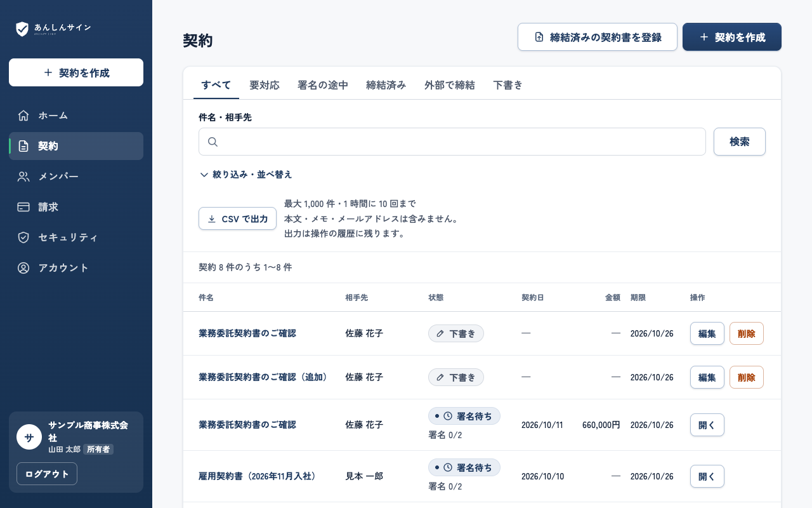Click 削除 for 業務委託契約書のご確認（追加）

[747, 377]
